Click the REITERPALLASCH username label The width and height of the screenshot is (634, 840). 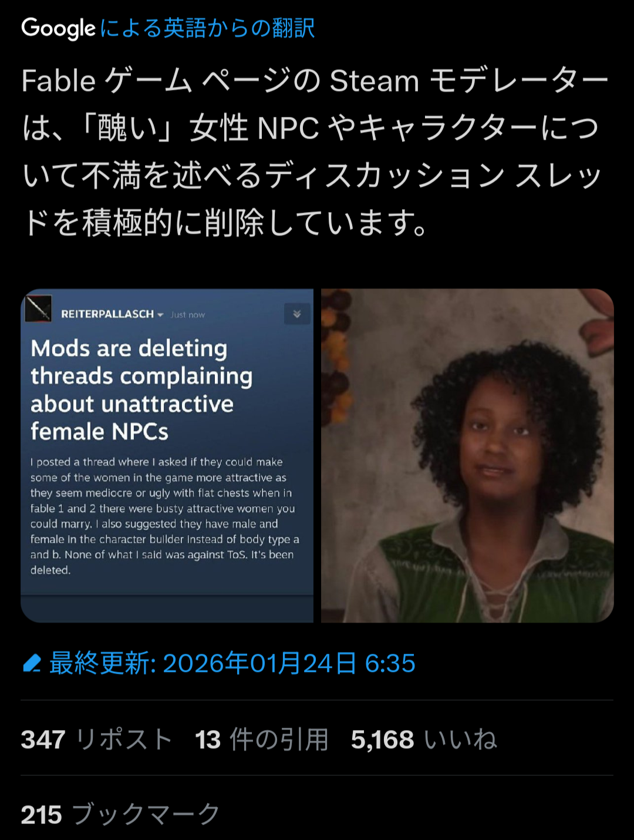107,314
